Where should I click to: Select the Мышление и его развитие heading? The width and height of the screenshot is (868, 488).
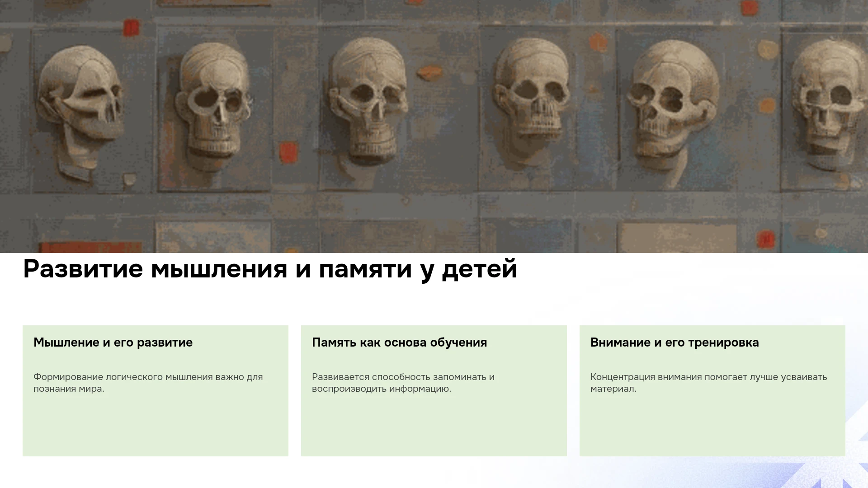[113, 343]
